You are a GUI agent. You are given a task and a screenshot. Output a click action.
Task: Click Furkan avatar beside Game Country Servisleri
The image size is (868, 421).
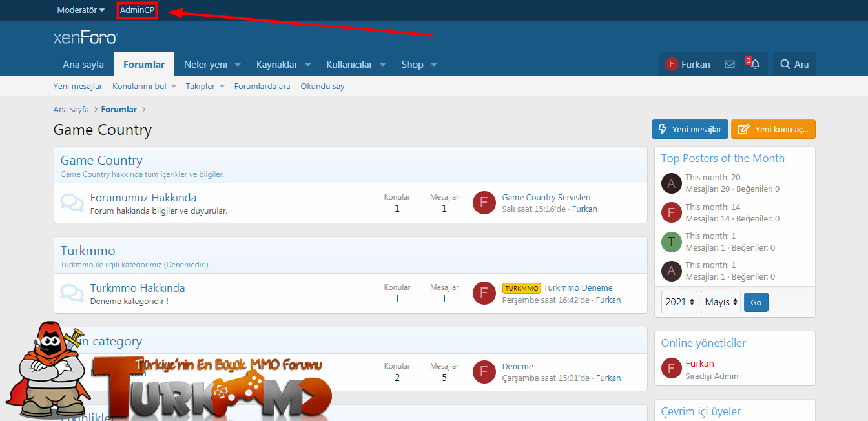(x=484, y=203)
